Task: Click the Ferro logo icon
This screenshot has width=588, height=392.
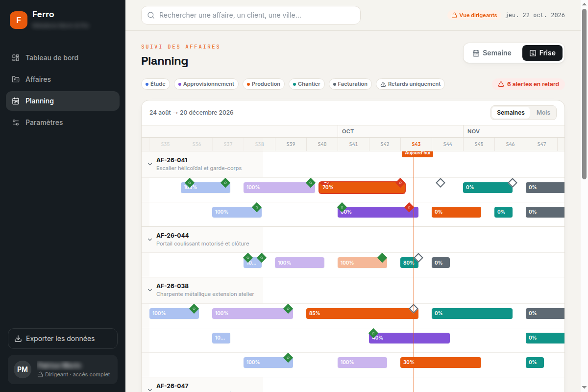Action: coord(19,20)
